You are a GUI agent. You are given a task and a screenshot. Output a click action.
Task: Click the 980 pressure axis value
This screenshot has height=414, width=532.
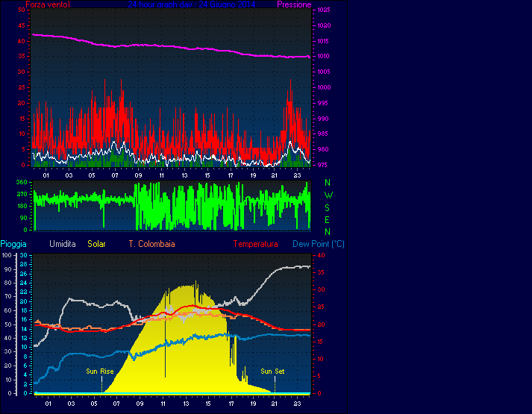click(x=322, y=149)
